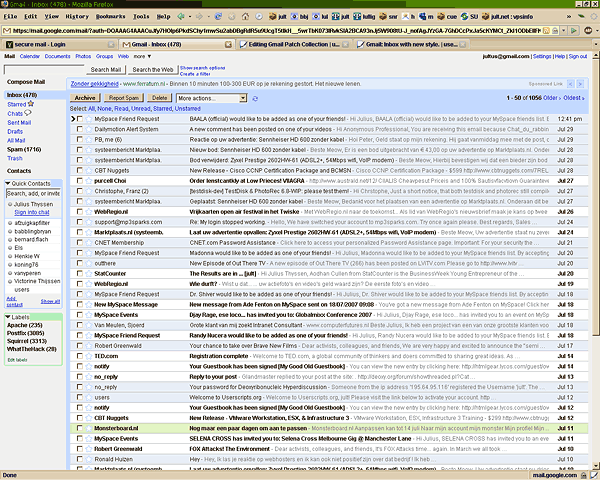The height and width of the screenshot is (480, 600).
Task: Collapse the Quick Contacts panel
Action: click(x=8, y=183)
